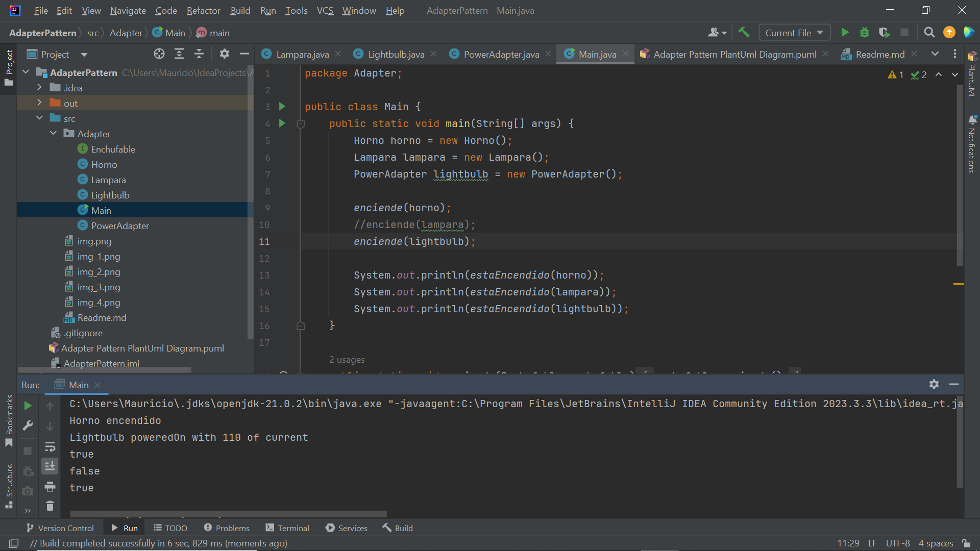Viewport: 980px width, 551px height.
Task: Click run gutter icon beside main method
Action: 282,123
